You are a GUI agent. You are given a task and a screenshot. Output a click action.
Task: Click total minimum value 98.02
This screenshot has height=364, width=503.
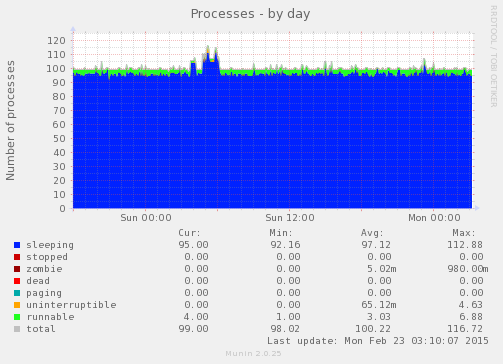coord(285,329)
